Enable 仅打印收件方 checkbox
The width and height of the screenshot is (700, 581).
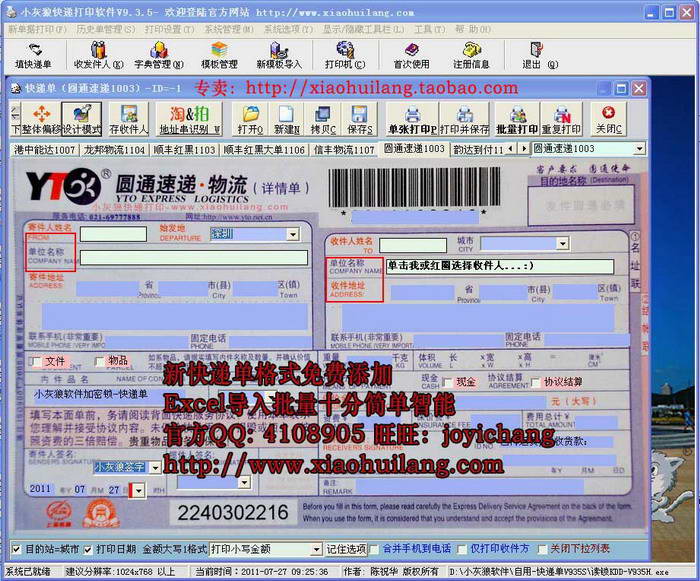click(462, 549)
